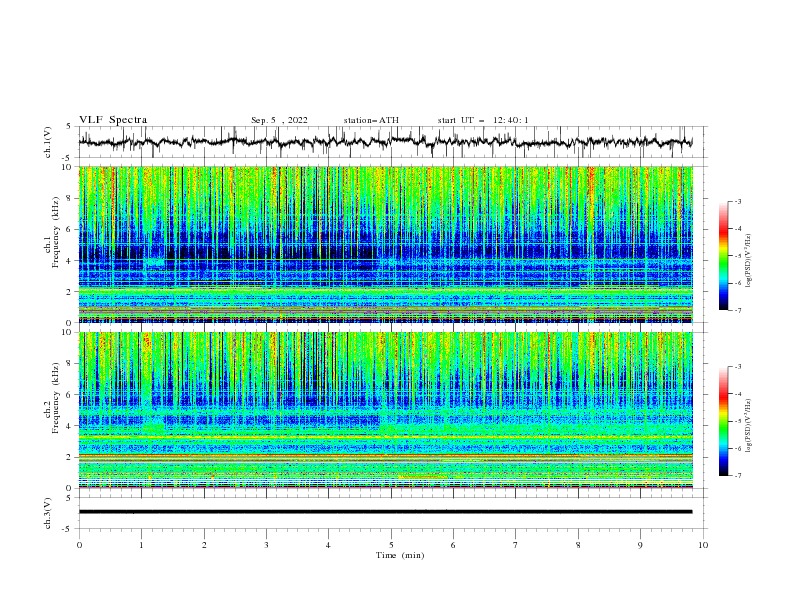
Task: Click time axis tick label "8"
Action: click(x=578, y=545)
